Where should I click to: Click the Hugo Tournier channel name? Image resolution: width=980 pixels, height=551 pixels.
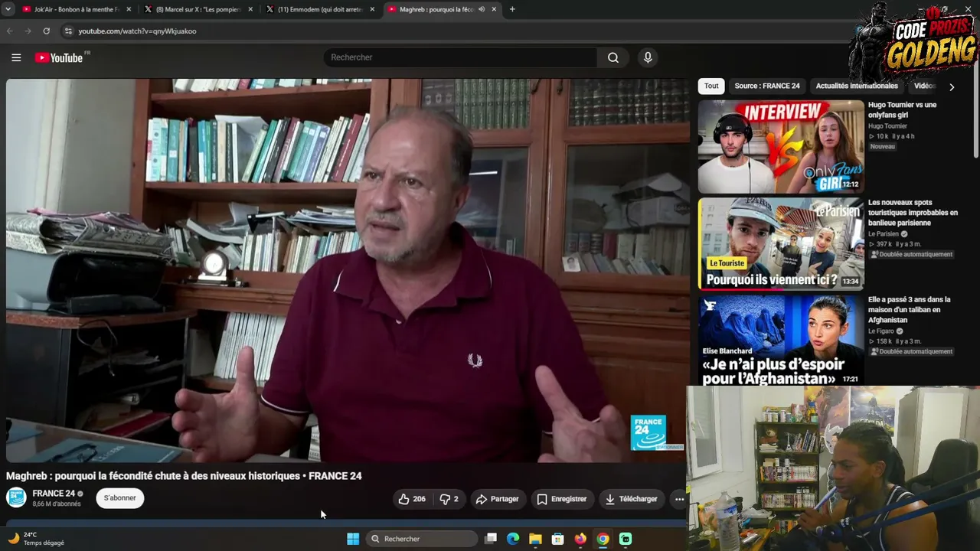[887, 126]
